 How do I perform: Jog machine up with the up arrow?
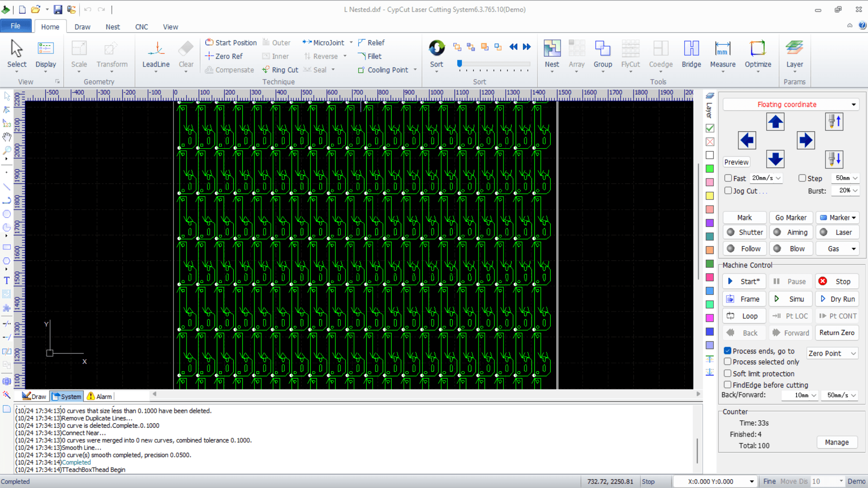(775, 122)
